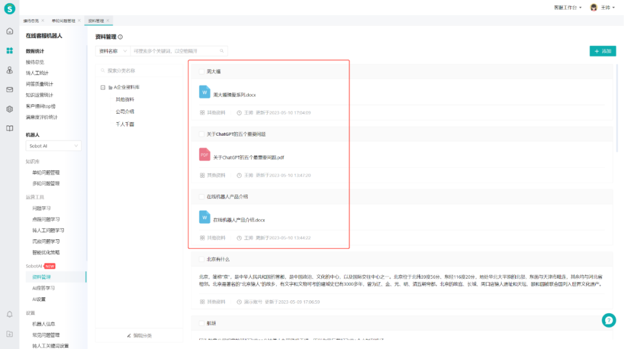Open file 在线机器人产品介绍.docx
Image resolution: width=644 pixels, height=349 pixels.
coord(239,220)
